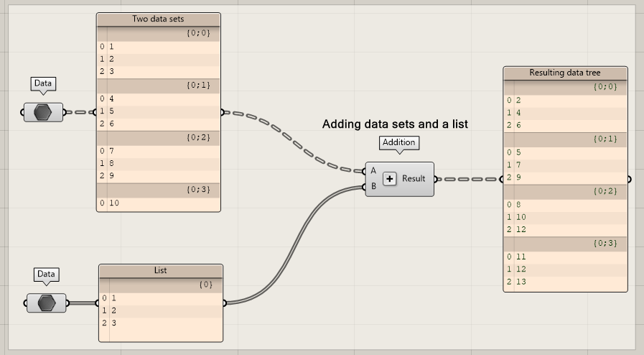This screenshot has width=644, height=355.
Task: Select the 'Adding data sets and a list' text
Action: click(395, 124)
